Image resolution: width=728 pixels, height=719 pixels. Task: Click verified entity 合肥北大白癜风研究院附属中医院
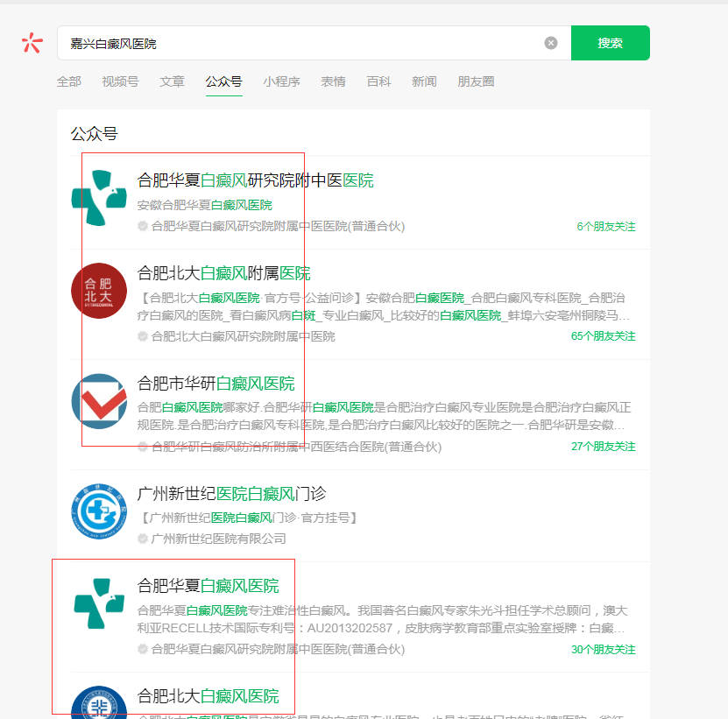[x=243, y=336]
